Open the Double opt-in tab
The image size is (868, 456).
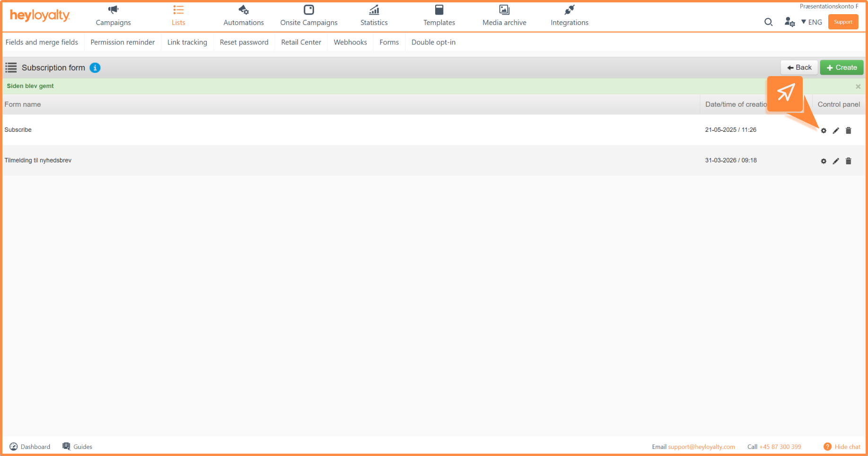[x=433, y=42]
